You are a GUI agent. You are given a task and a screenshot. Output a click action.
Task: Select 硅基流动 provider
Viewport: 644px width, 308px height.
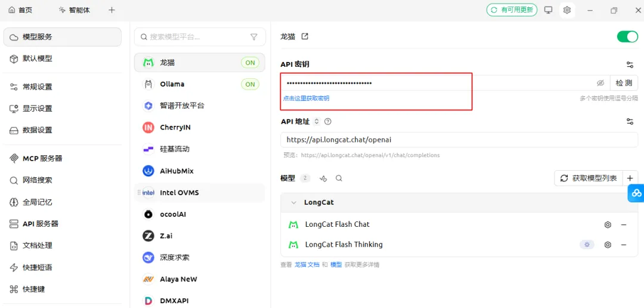tap(200, 149)
